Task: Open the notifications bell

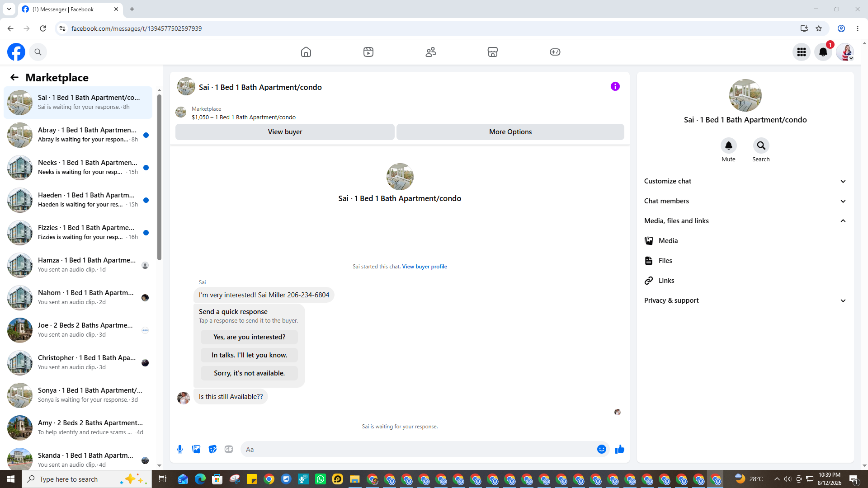Action: 823,52
